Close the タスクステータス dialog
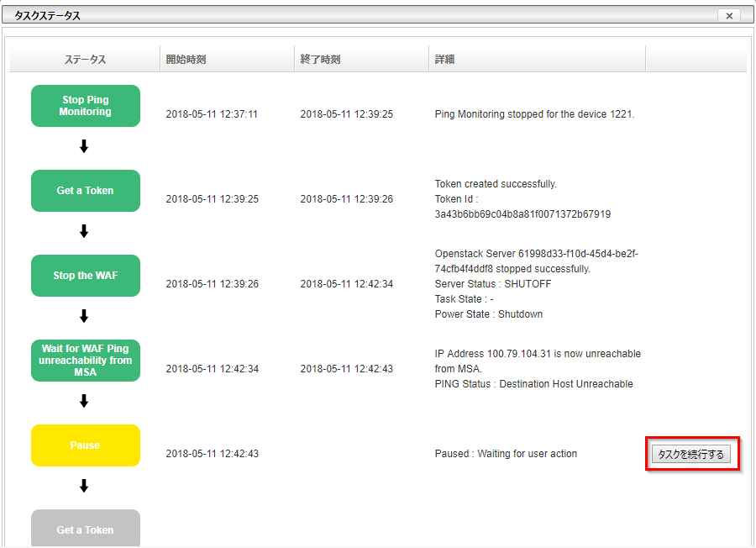Viewport: 756px width, 548px height. point(729,16)
